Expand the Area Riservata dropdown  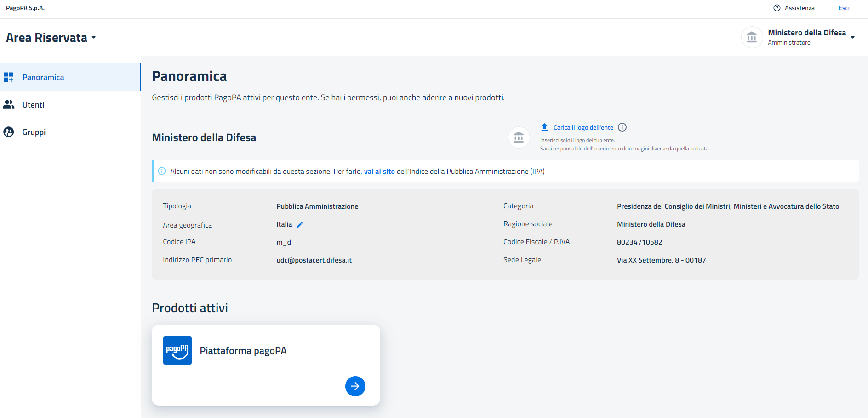point(94,38)
